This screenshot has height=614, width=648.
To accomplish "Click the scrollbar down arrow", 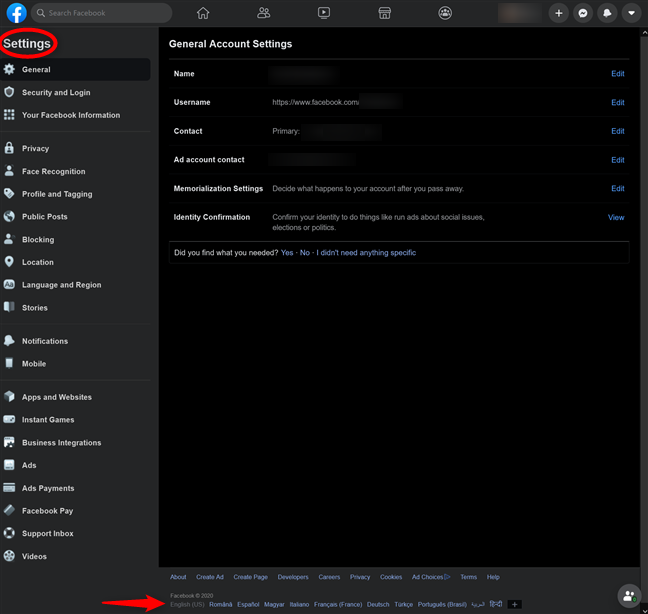I will coord(644,610).
